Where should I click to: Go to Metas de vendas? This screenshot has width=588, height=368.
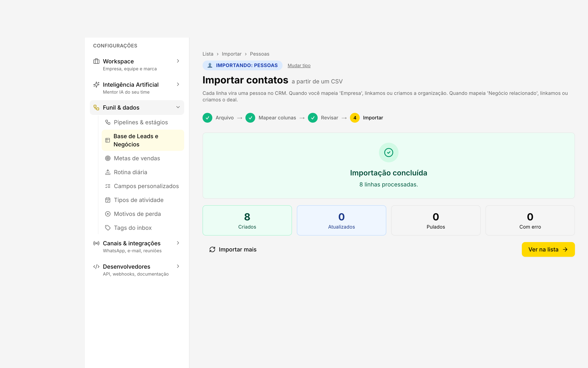pyautogui.click(x=143, y=158)
